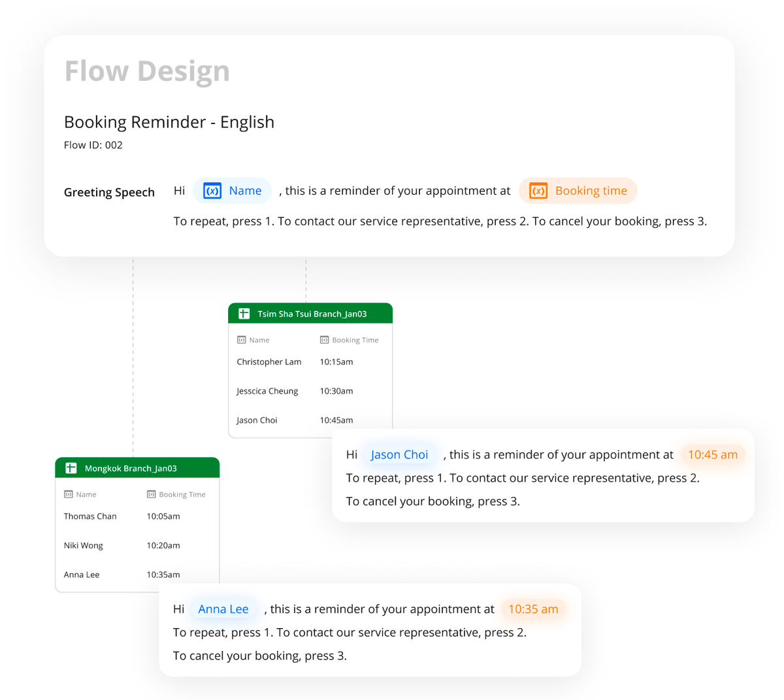Click the highlighted 10:45 am time in preview
This screenshot has height=700, width=784.
point(712,454)
